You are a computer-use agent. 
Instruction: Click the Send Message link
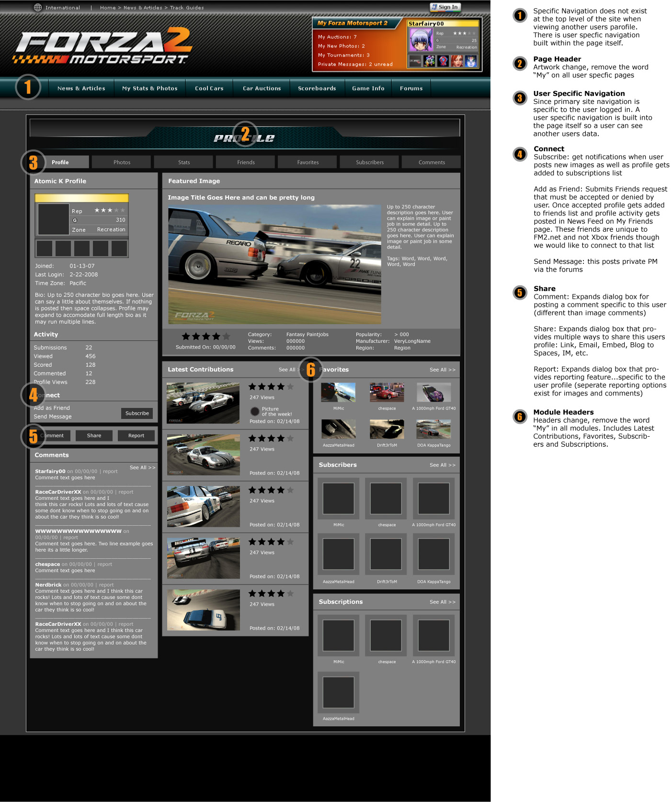(53, 417)
